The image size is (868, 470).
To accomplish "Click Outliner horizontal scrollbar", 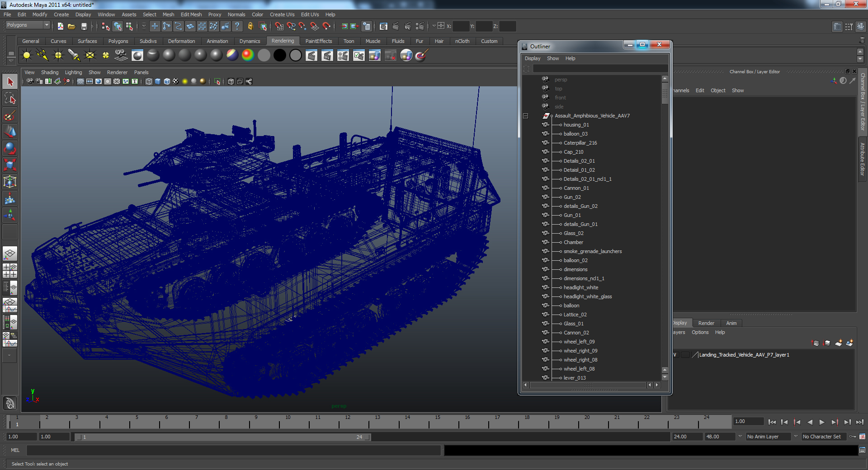I will tap(587, 385).
